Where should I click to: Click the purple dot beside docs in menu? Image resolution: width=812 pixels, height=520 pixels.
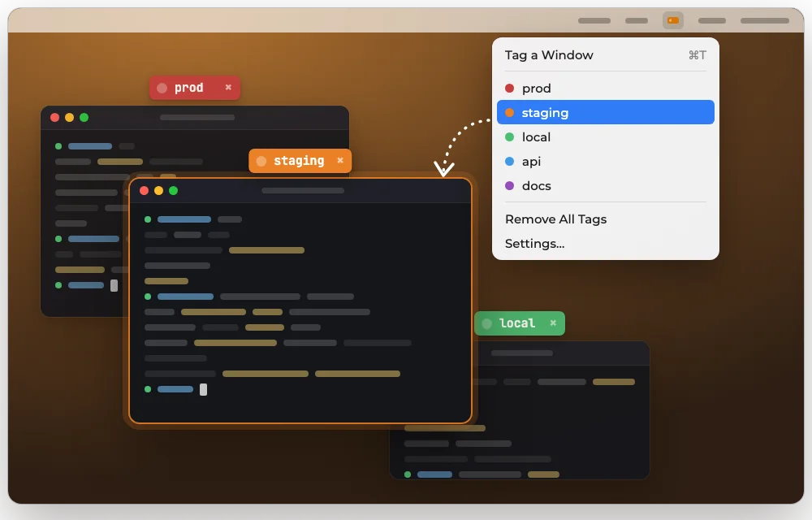pos(510,185)
